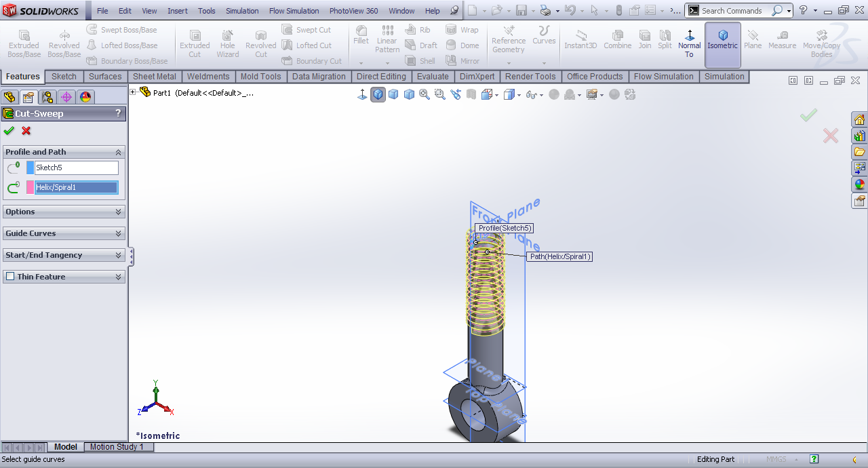The height and width of the screenshot is (468, 868).
Task: Open the Tools menu
Action: pos(207,11)
